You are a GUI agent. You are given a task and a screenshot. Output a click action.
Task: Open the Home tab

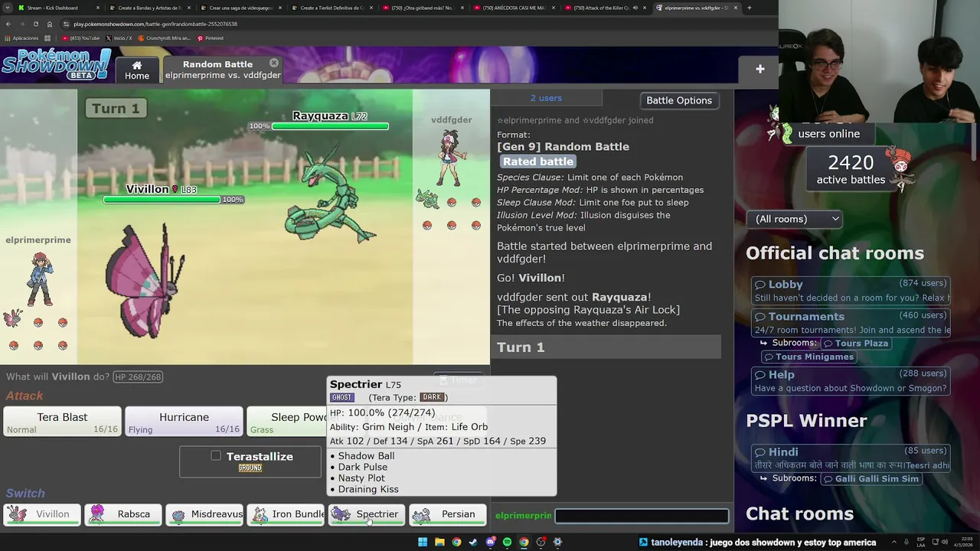(137, 70)
